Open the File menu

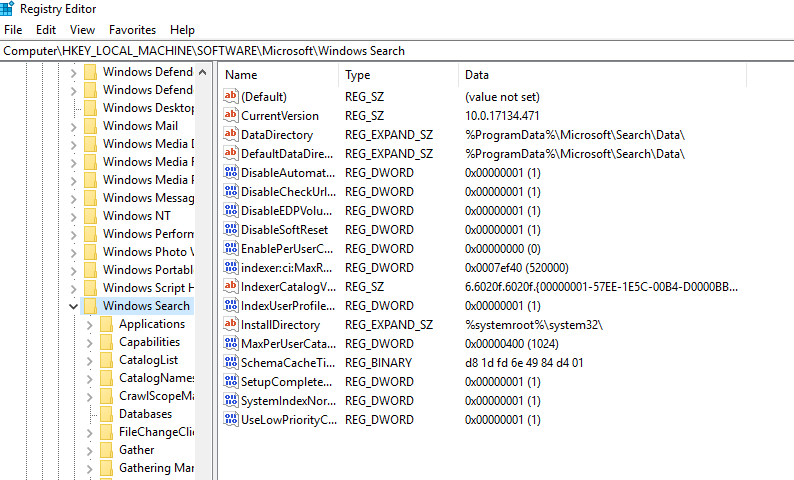pyautogui.click(x=13, y=30)
